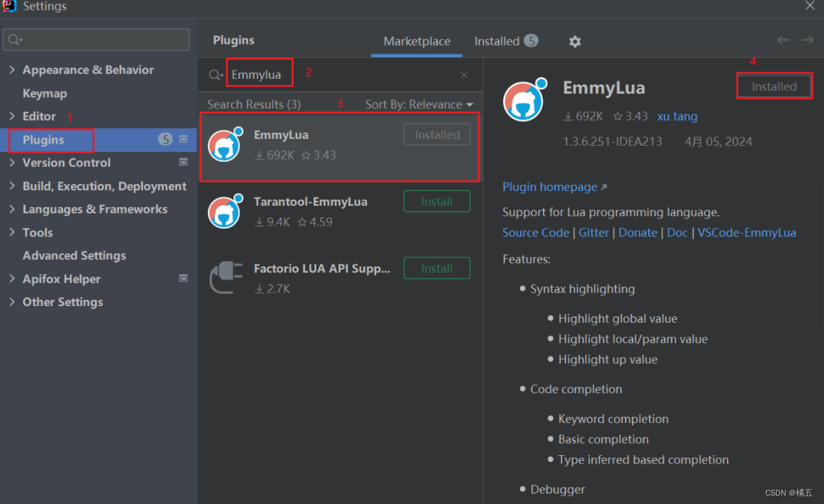Viewport: 824px width, 504px height.
Task: Click version text 1.3.6.251-IDEA213
Action: pyautogui.click(x=612, y=142)
